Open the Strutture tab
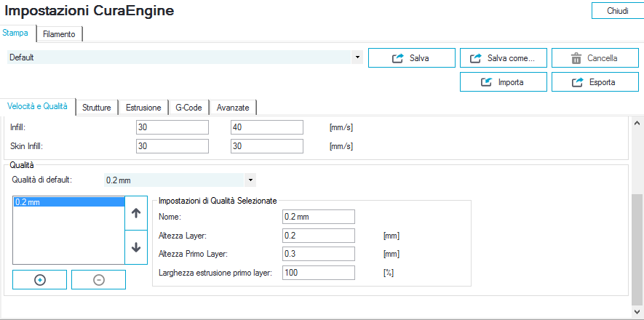 click(x=97, y=108)
